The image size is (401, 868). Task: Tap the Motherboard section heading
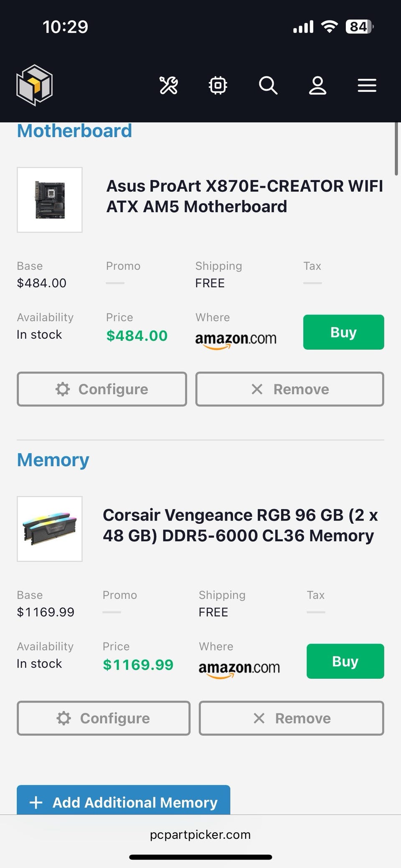74,131
